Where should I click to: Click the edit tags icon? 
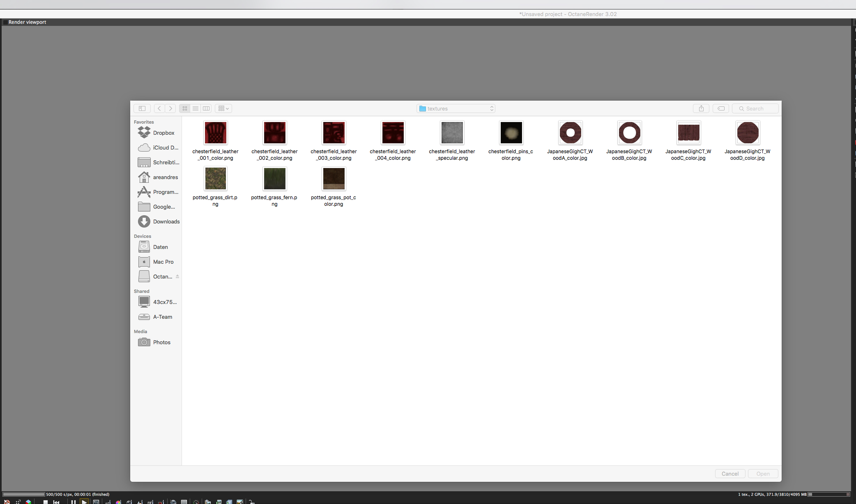721,108
